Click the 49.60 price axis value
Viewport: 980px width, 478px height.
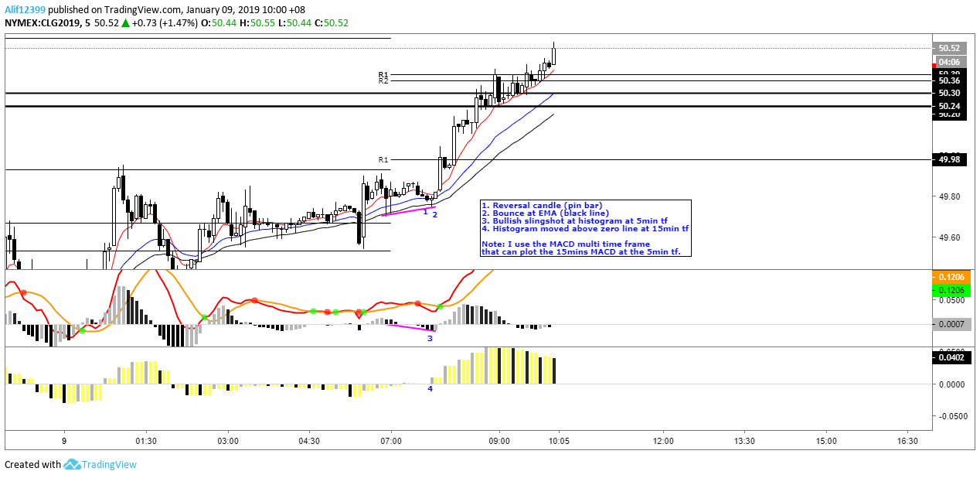pyautogui.click(x=949, y=237)
